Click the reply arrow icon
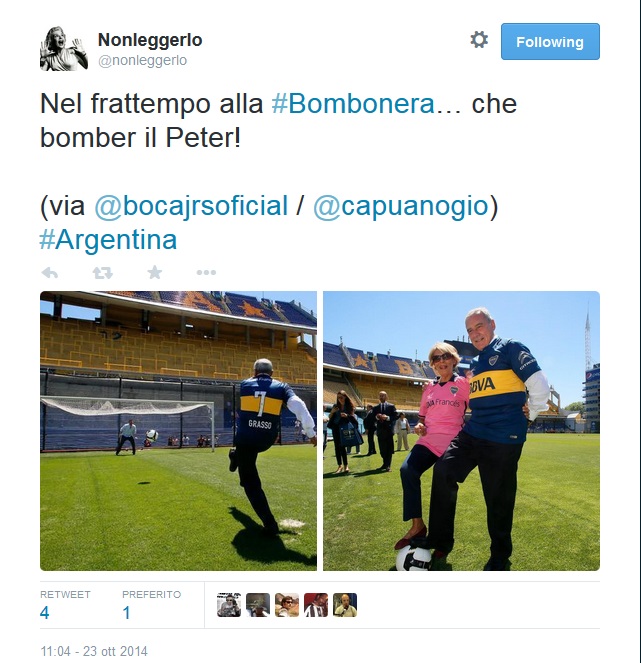Screen dimensions: 641x663 point(50,273)
